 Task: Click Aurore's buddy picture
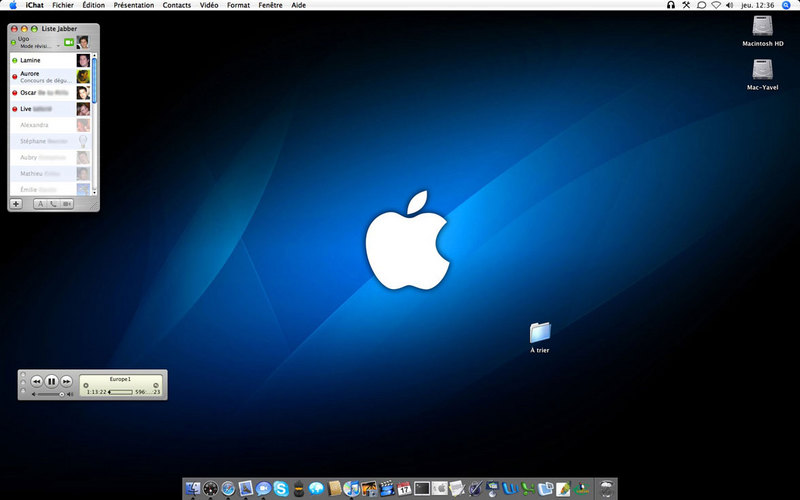coord(83,77)
